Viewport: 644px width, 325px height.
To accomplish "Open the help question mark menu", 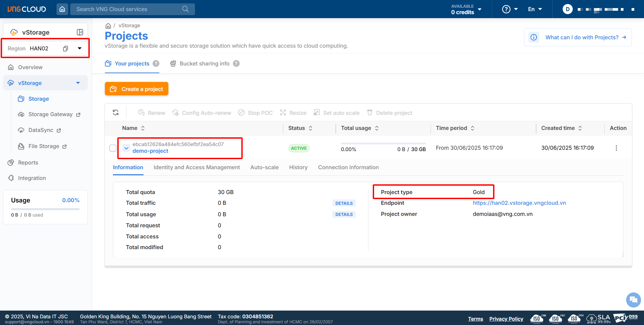I will (510, 9).
